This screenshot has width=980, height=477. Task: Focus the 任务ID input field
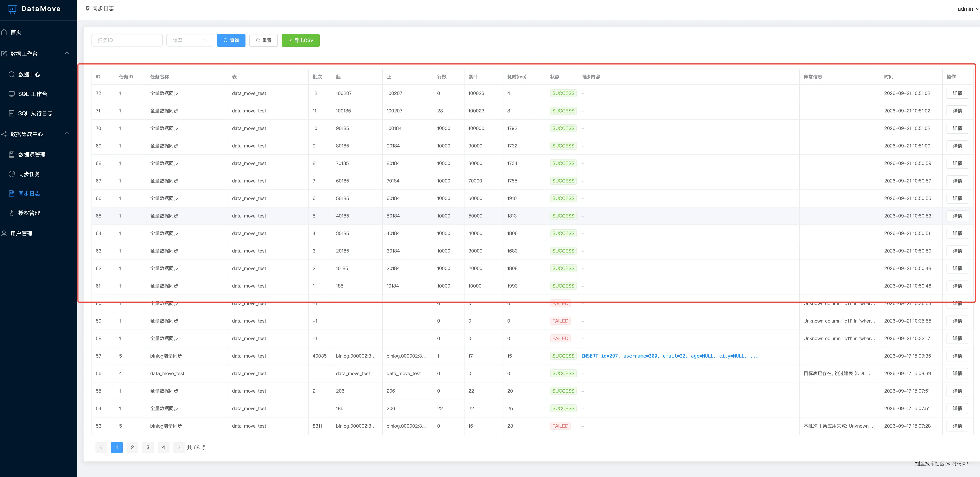click(127, 40)
